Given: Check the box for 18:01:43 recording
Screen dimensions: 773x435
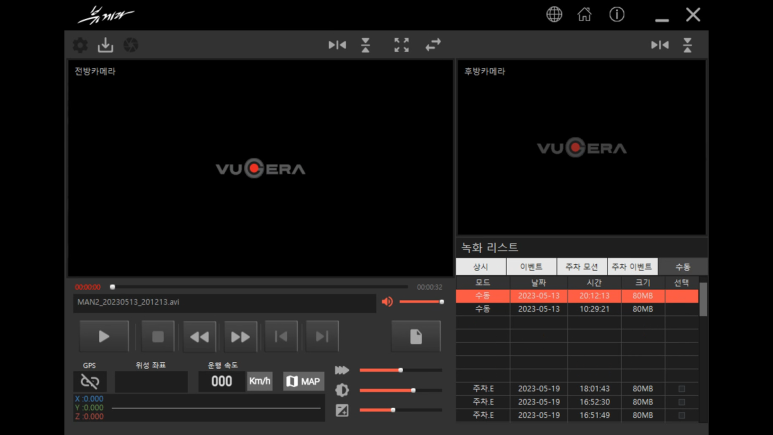Looking at the screenshot, I should click(682, 389).
